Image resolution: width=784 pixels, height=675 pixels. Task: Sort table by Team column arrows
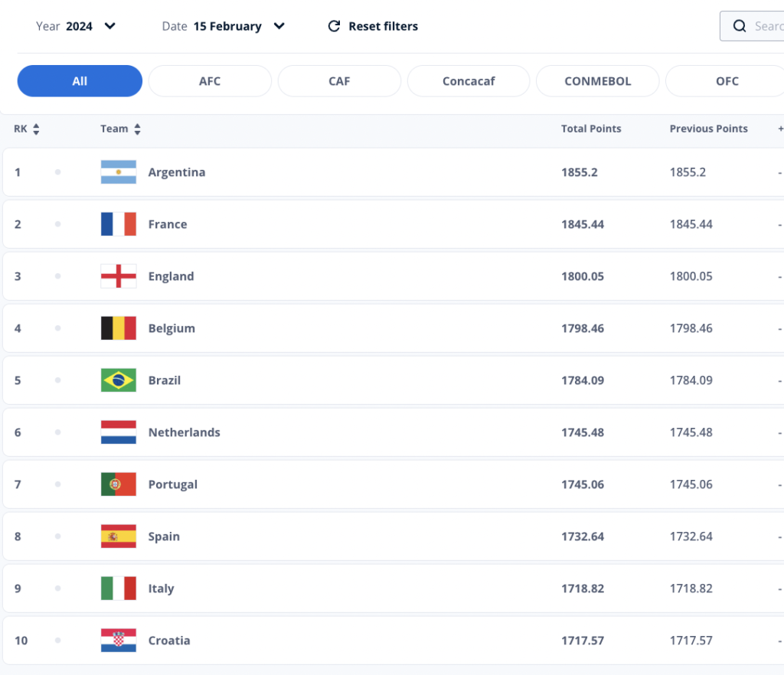coord(138,129)
